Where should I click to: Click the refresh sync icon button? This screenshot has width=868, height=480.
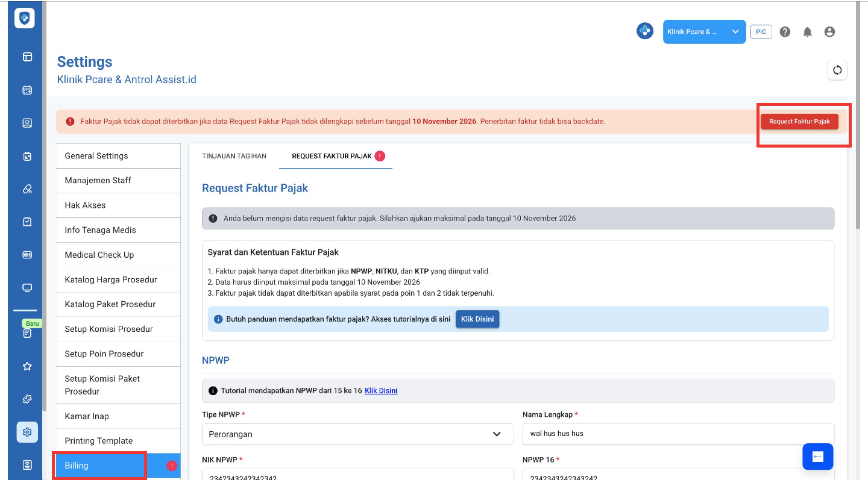(x=837, y=70)
